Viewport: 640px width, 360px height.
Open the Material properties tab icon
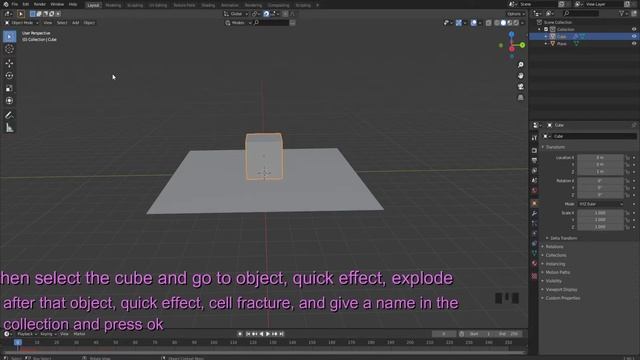[534, 263]
